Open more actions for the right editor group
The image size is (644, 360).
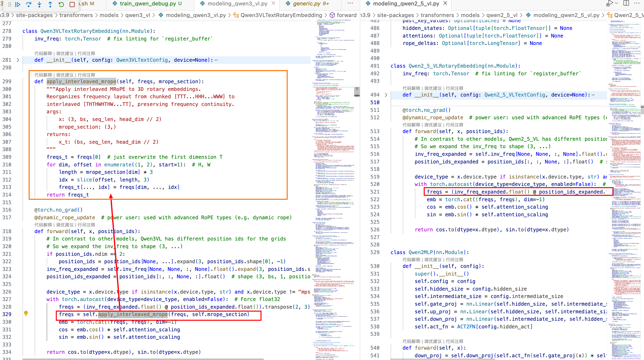637,3
